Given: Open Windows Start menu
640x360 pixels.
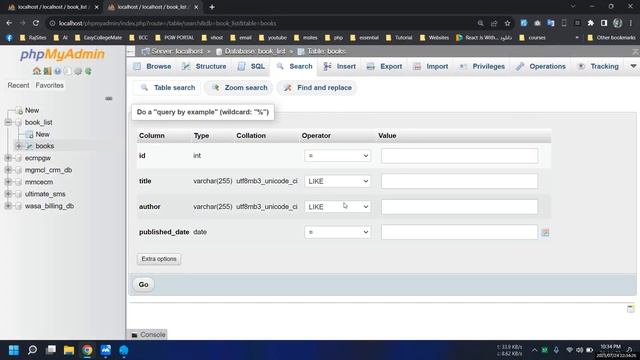Looking at the screenshot, I should tap(14, 350).
